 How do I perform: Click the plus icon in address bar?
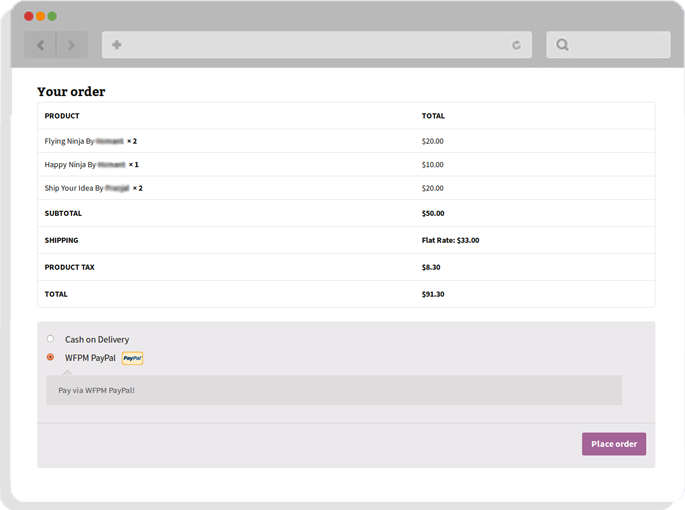coord(117,45)
